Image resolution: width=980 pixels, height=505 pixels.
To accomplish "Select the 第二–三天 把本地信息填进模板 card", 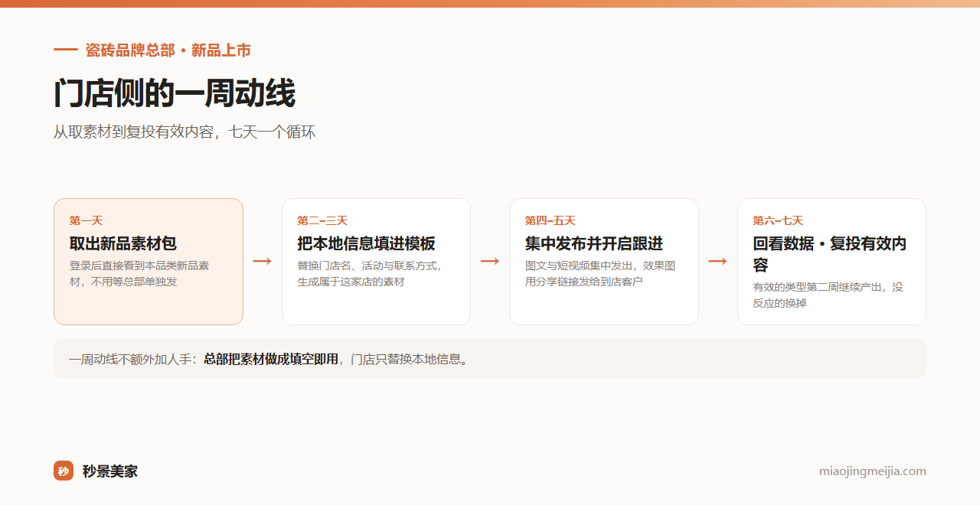I will [376, 262].
